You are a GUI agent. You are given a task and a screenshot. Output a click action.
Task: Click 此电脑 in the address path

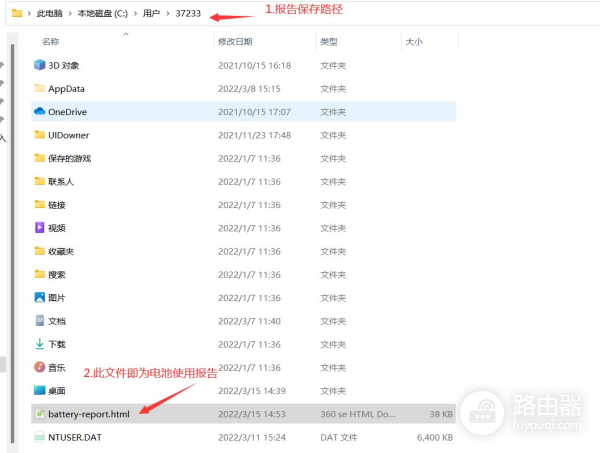click(x=49, y=13)
